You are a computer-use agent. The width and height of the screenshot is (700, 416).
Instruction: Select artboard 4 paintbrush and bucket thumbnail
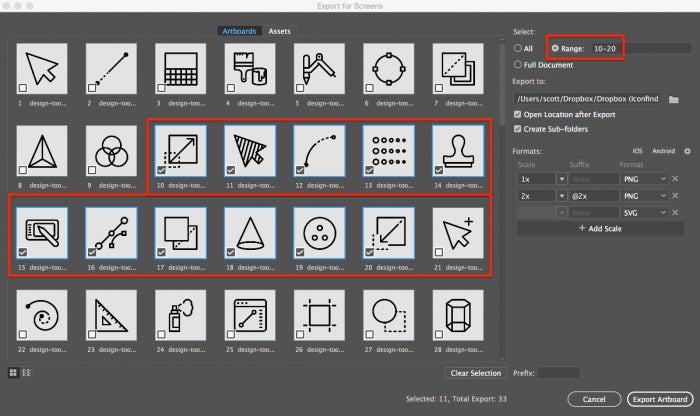250,69
